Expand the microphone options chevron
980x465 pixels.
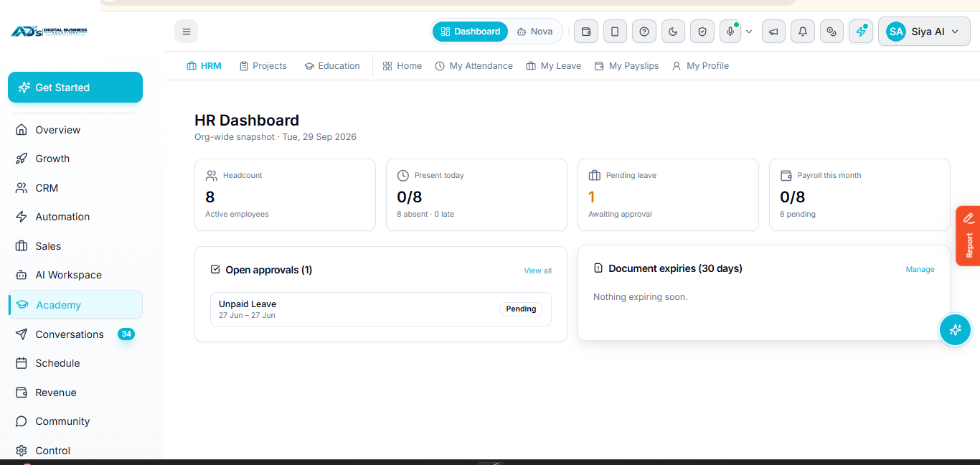[x=749, y=32]
